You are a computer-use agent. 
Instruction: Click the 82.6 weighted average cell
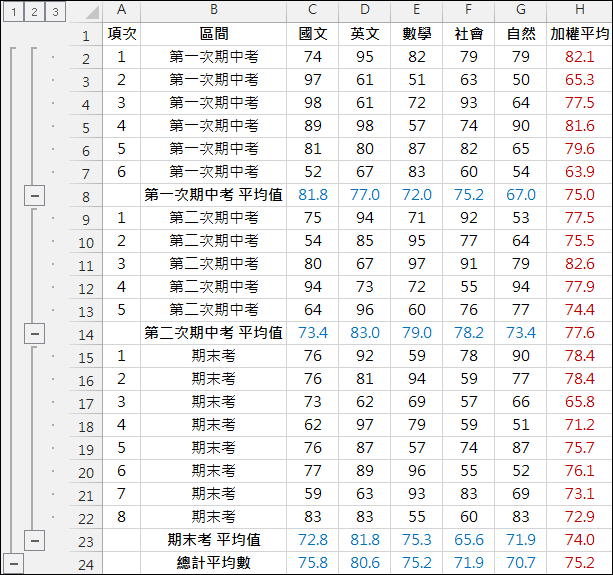tap(579, 264)
